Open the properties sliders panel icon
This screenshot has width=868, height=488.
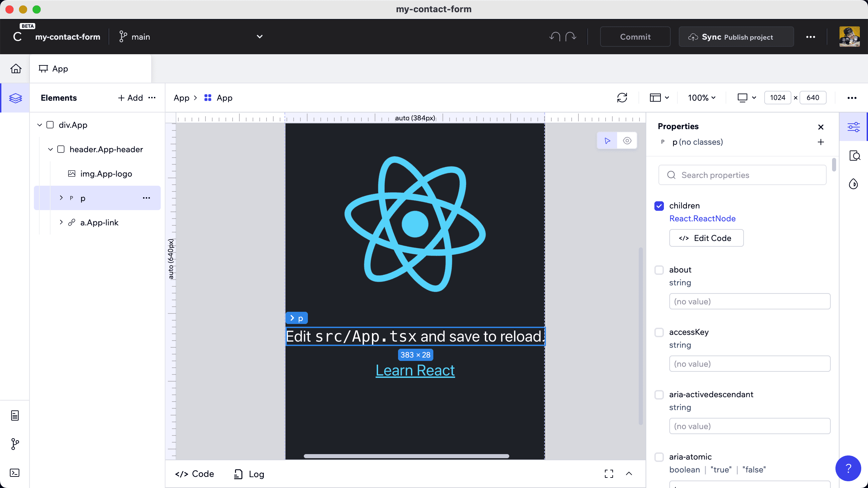pyautogui.click(x=853, y=127)
